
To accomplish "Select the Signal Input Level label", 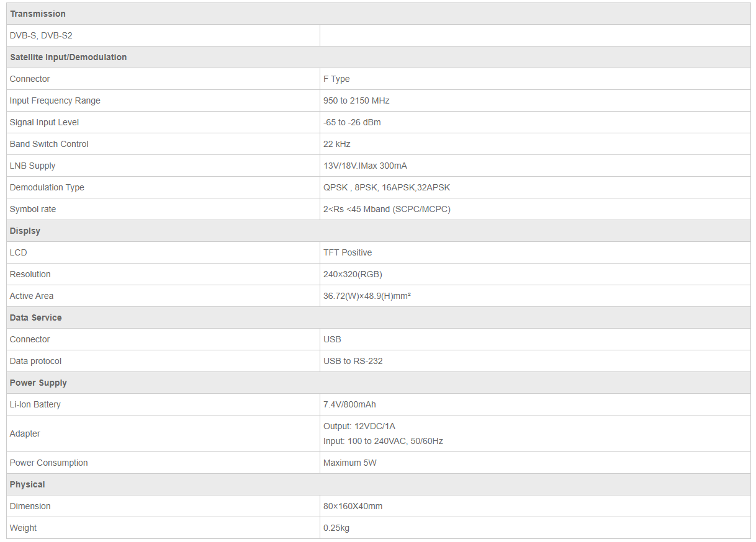I will 44,122.
